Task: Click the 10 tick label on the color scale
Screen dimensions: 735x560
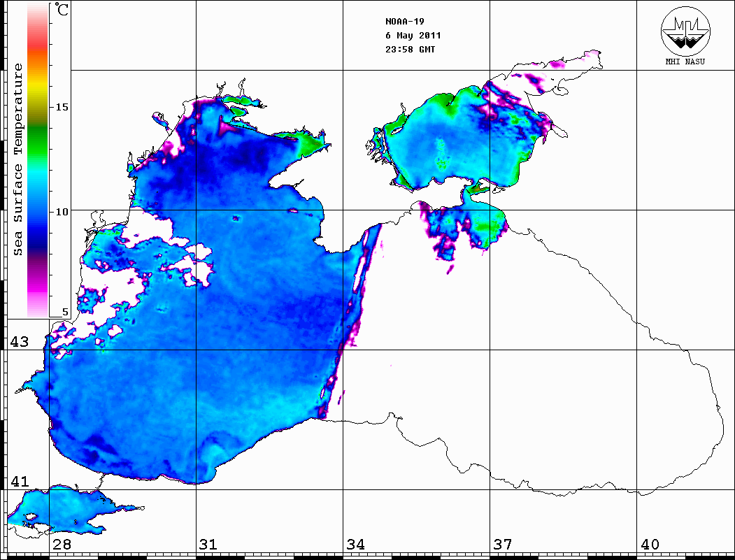Action: 62,212
